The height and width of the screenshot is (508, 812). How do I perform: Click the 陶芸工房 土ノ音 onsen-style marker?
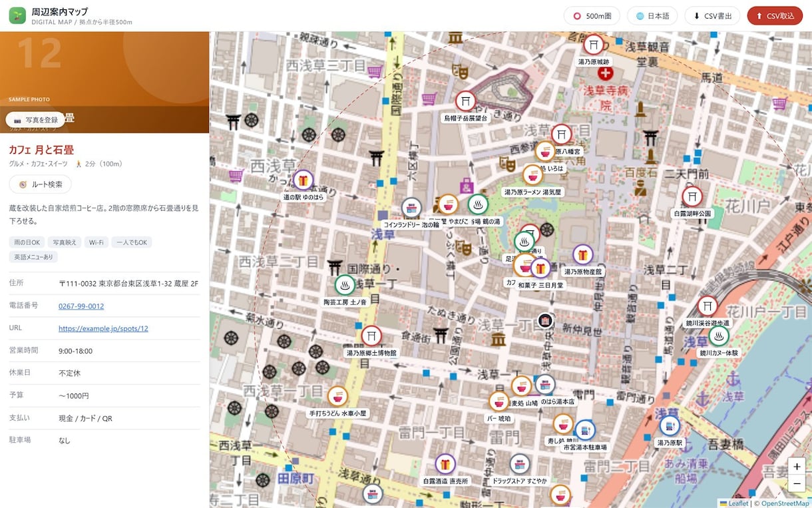[x=345, y=285]
